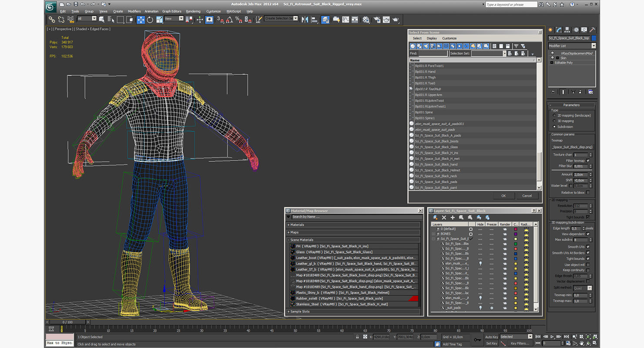Open the Material Editor icon
This screenshot has width=644, height=348.
(x=366, y=20)
